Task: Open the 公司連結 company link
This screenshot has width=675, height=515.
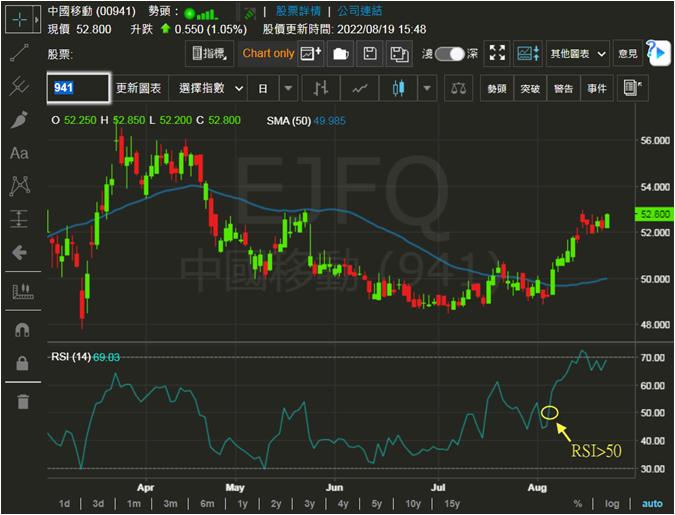Action: pyautogui.click(x=359, y=11)
